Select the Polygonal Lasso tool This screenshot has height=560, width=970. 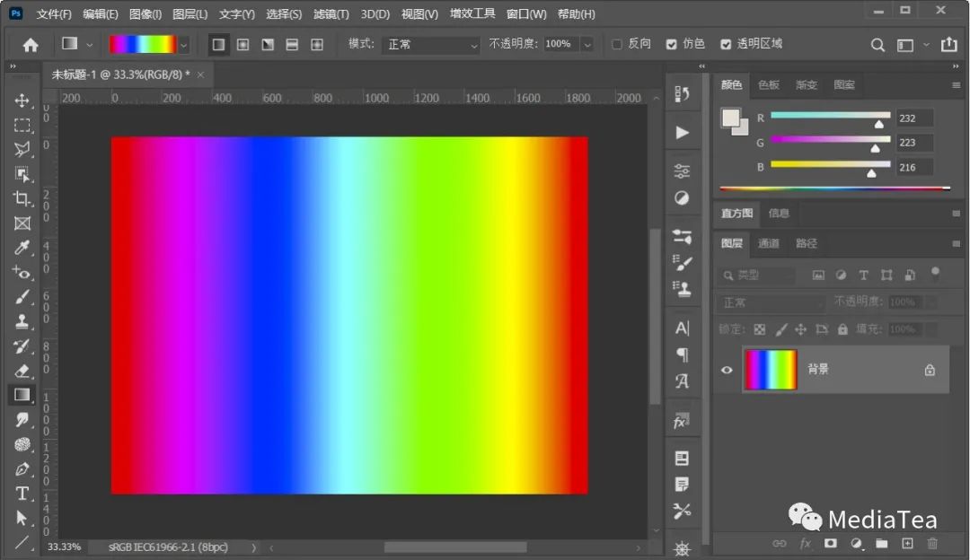(x=22, y=150)
